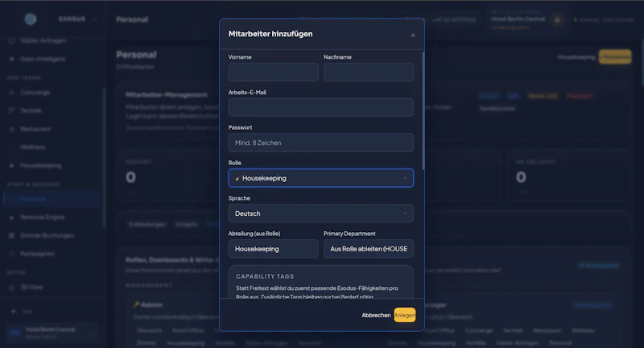The width and height of the screenshot is (644, 348).
Task: Click the Passwort field with Mind. 8 Zeichen
Action: coord(320,143)
